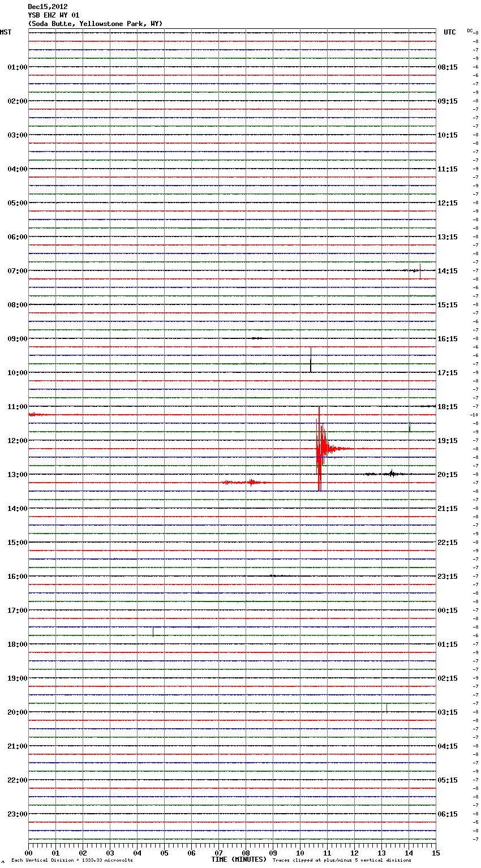Viewport: 481px width, 868px height.
Task: Click the 08:15 UTC time label
Action: point(448,67)
